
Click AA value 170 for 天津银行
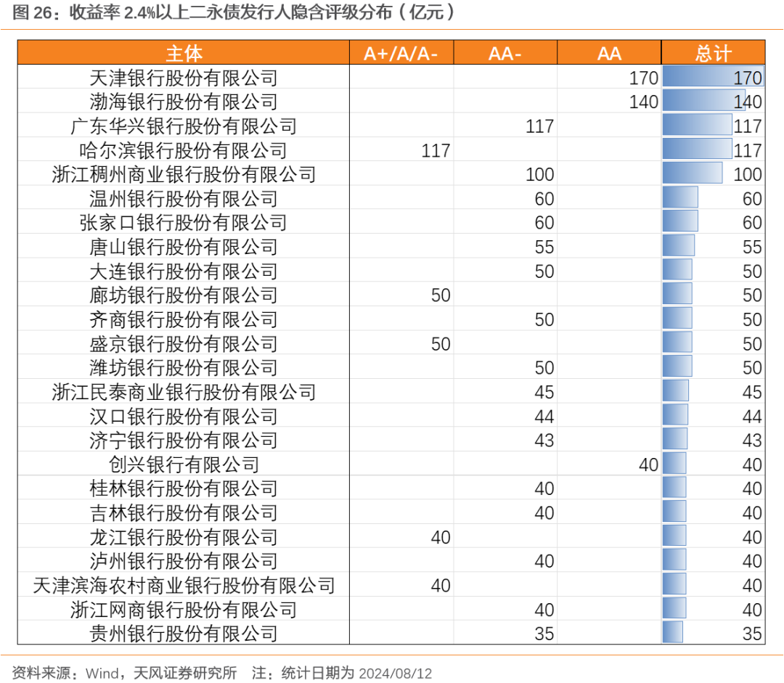click(643, 78)
